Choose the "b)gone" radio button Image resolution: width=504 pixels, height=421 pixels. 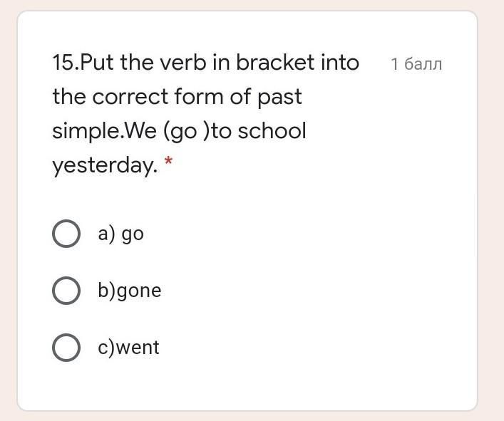pyautogui.click(x=66, y=291)
